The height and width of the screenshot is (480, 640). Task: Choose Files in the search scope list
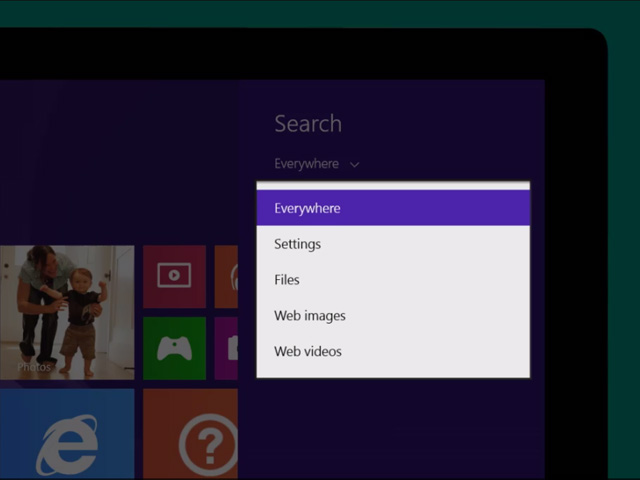[393, 280]
